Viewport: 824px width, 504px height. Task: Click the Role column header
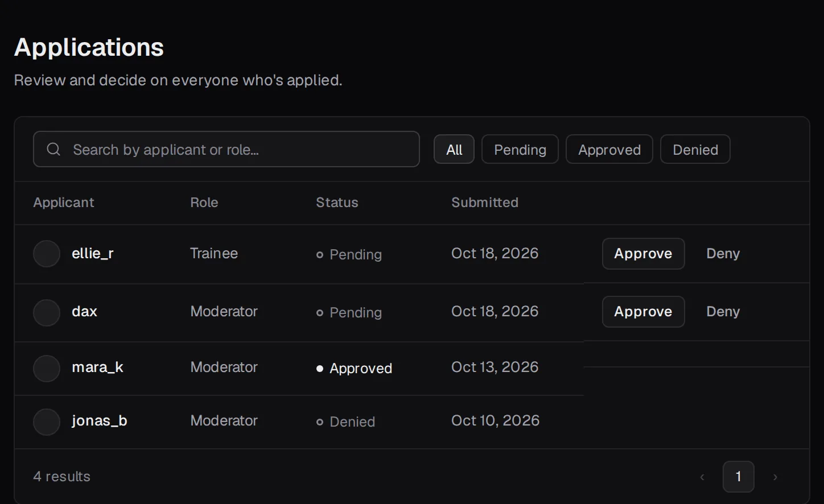coord(204,203)
